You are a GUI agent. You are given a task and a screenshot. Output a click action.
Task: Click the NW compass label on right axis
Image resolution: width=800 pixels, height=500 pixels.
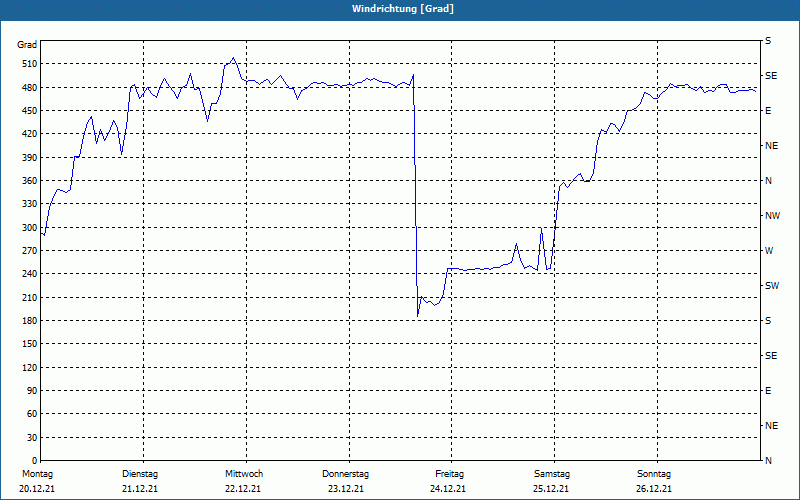pos(772,216)
